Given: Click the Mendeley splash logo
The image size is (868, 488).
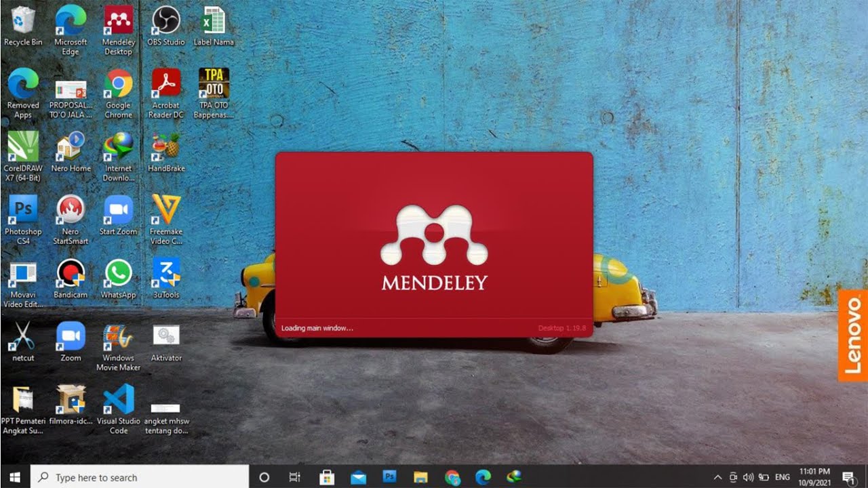Looking at the screenshot, I should [434, 235].
